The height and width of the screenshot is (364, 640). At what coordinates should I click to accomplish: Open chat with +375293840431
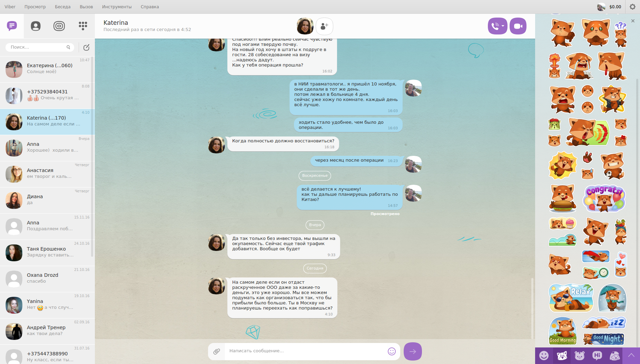point(47,95)
